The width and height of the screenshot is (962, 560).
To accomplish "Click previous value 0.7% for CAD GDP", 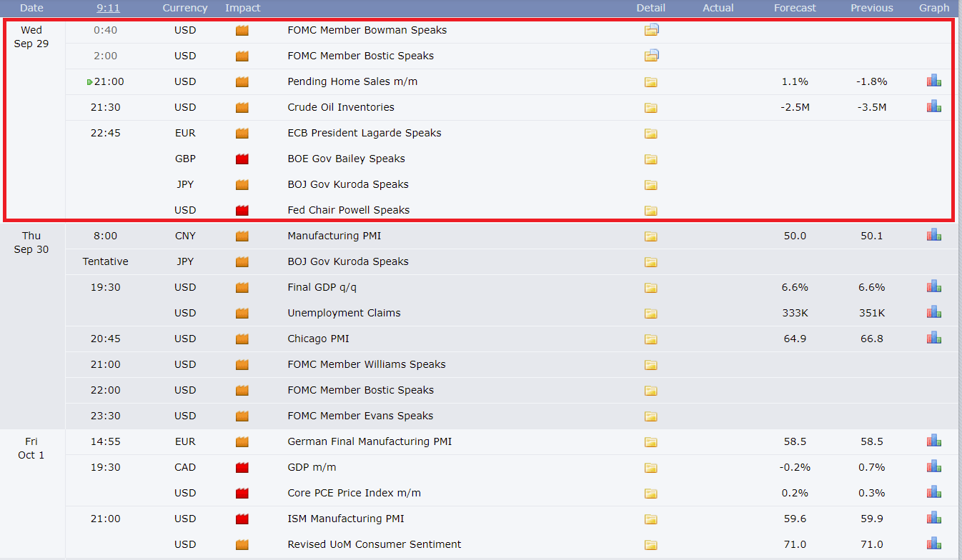I will point(872,467).
